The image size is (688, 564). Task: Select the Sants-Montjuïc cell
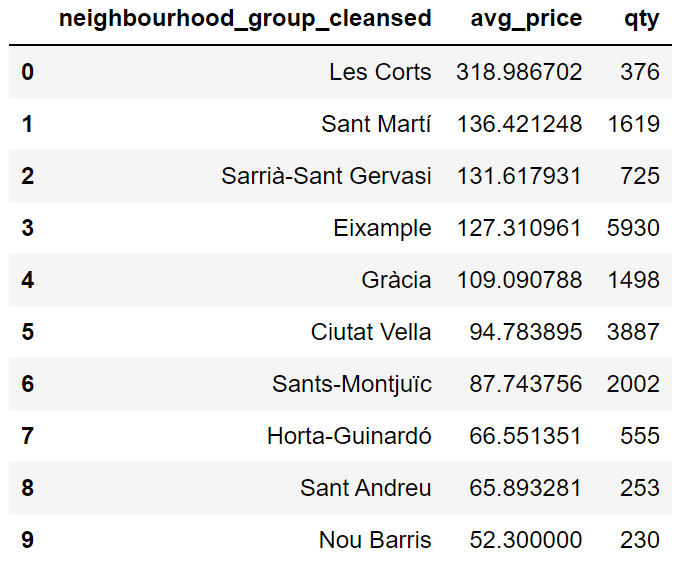coord(351,384)
